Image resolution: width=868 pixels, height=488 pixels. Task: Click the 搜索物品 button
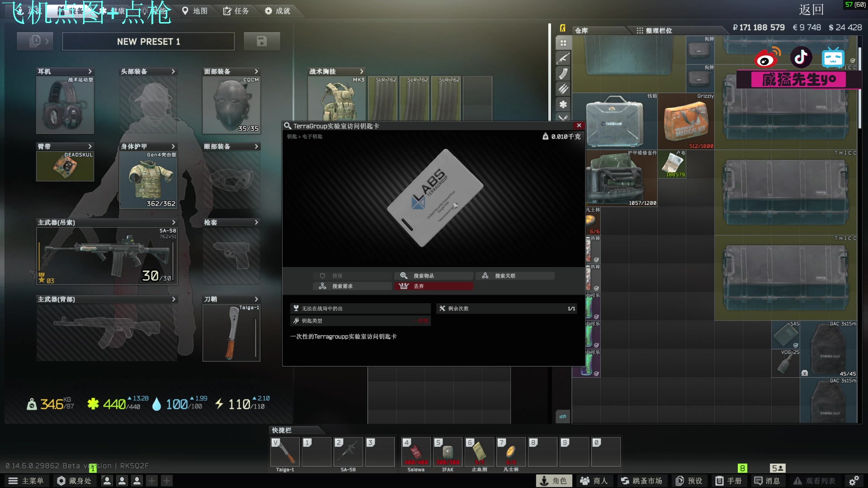point(434,276)
